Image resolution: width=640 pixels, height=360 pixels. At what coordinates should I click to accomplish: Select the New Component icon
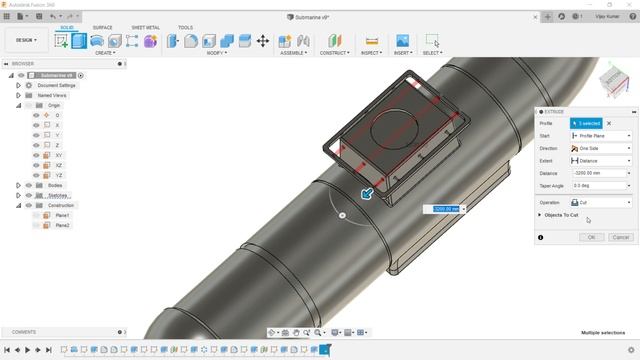(285, 41)
